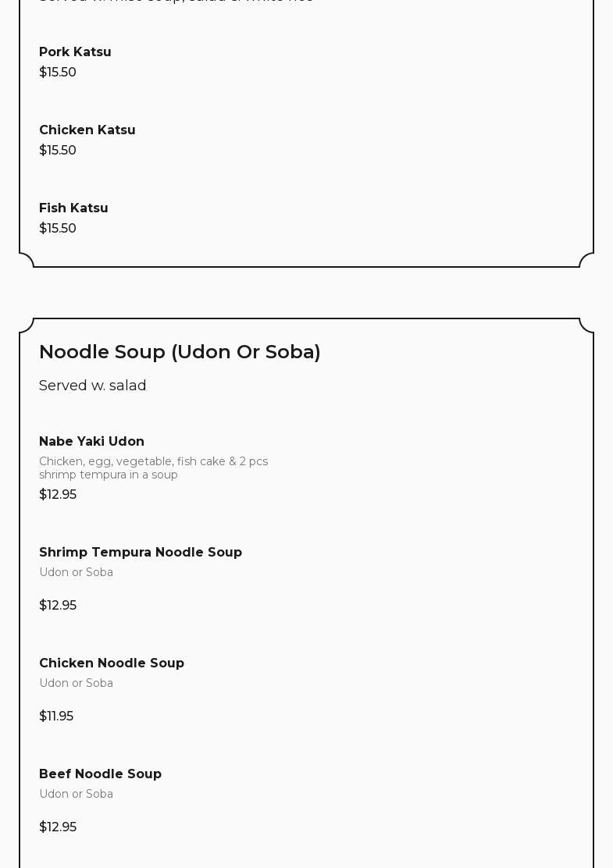
Task: Click "Udon or Soba" under Beef Noodle Soup
Action: click(x=76, y=794)
